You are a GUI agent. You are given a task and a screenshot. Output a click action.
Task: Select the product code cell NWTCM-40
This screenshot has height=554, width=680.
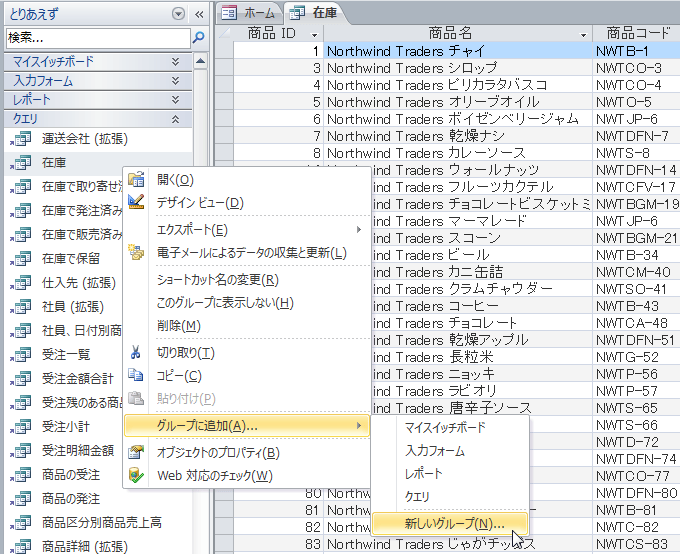(636, 272)
